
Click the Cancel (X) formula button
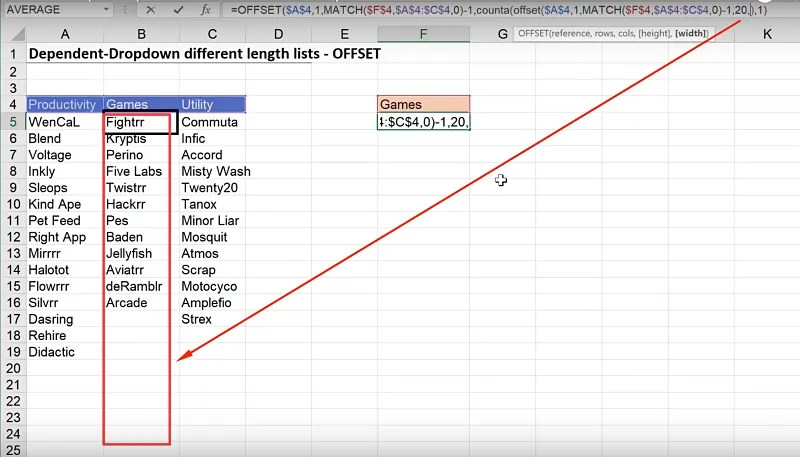tap(150, 9)
